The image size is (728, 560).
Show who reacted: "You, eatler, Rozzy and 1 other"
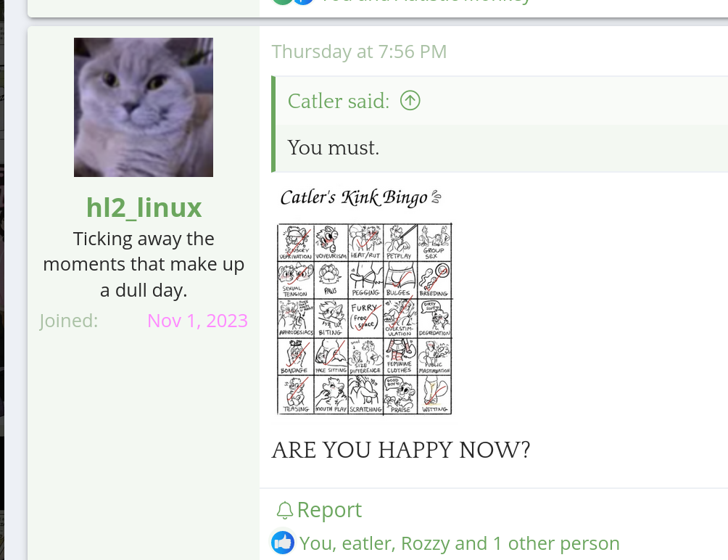pyautogui.click(x=459, y=543)
